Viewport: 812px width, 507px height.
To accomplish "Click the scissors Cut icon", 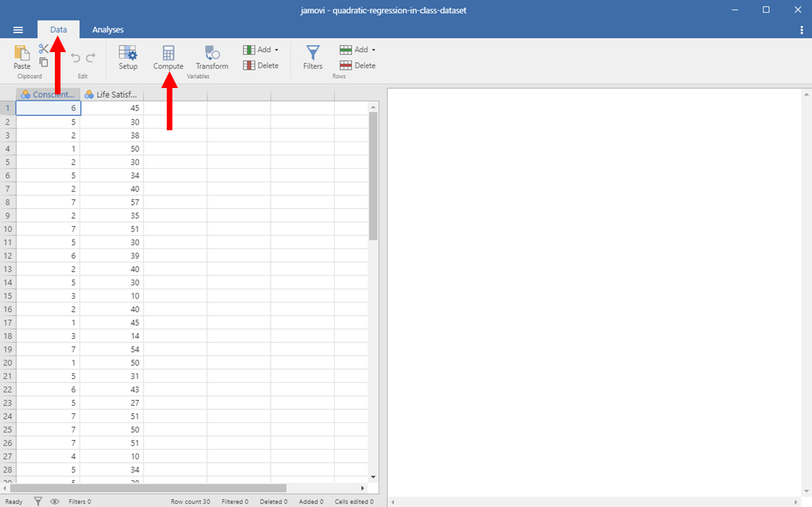I will (44, 49).
